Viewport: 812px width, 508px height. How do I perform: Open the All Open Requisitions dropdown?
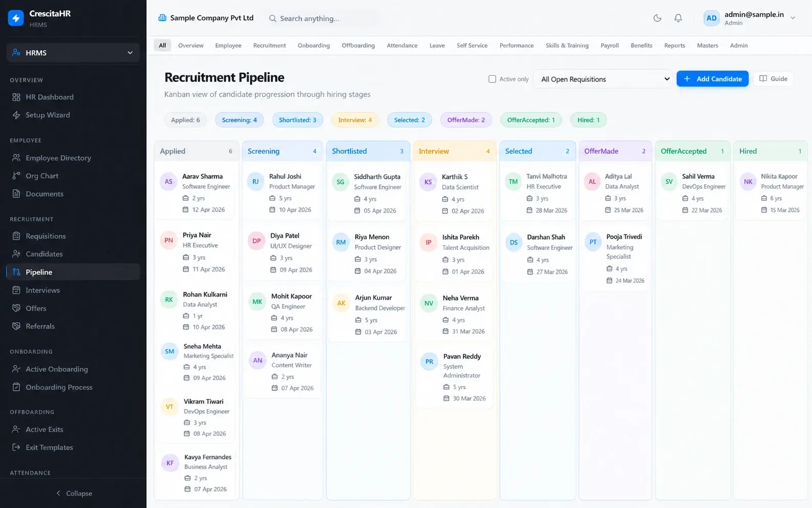pyautogui.click(x=603, y=79)
